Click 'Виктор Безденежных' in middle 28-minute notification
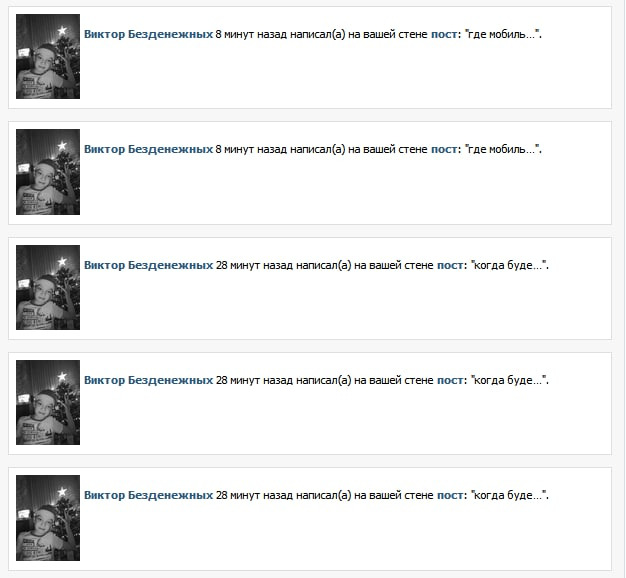The height and width of the screenshot is (578, 626). (x=149, y=380)
